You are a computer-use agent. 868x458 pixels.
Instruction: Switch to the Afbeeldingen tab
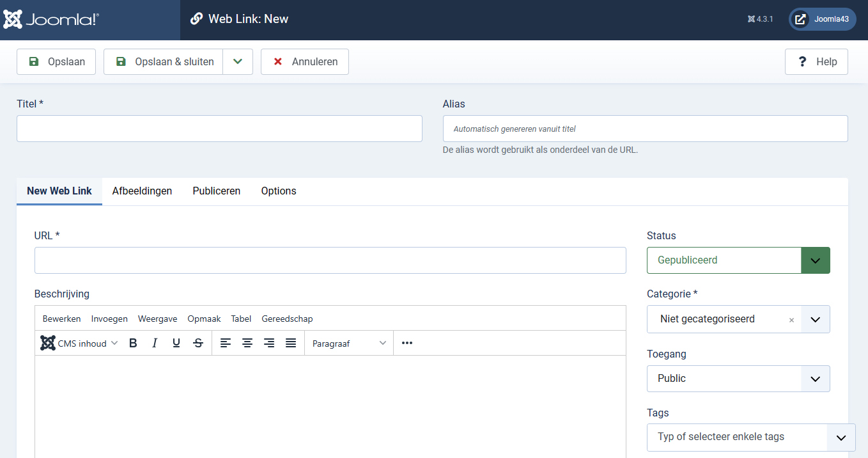tap(142, 191)
